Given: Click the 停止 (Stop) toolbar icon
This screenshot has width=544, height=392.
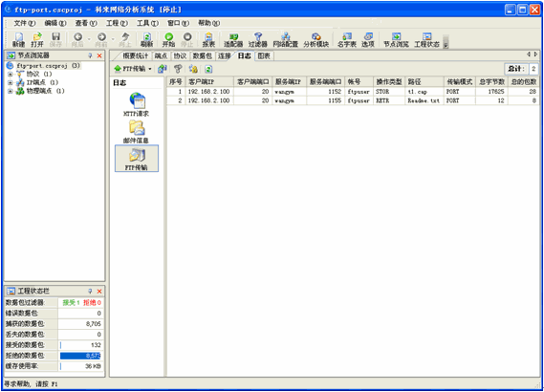Looking at the screenshot, I should click(187, 40).
